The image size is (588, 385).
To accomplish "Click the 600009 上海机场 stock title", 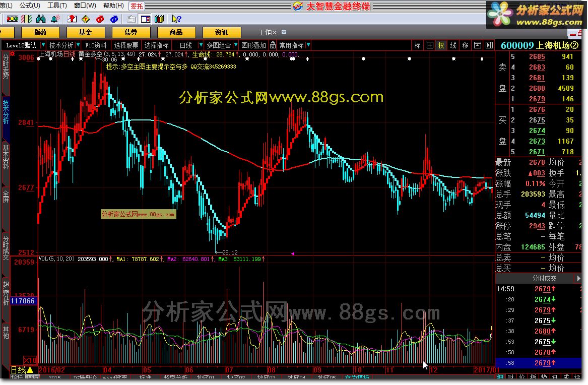I will [540, 45].
